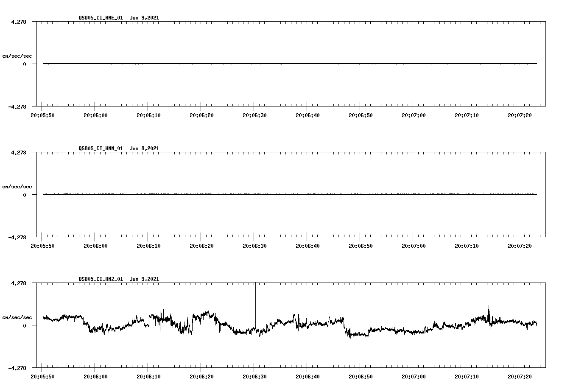Click the 20:06:20 time label under HNN chart
576x392 pixels.
tap(201, 246)
